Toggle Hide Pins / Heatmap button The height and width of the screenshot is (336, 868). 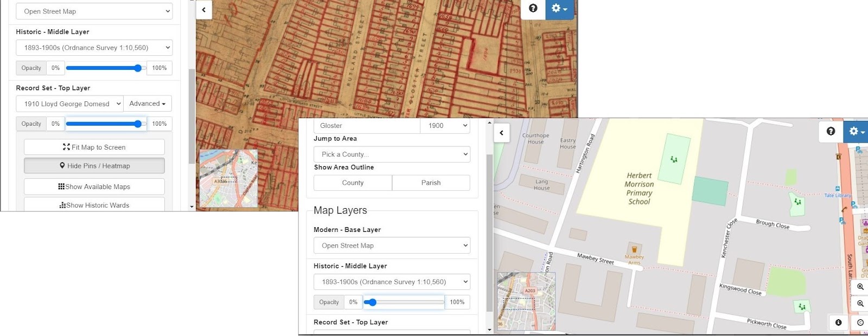(94, 166)
